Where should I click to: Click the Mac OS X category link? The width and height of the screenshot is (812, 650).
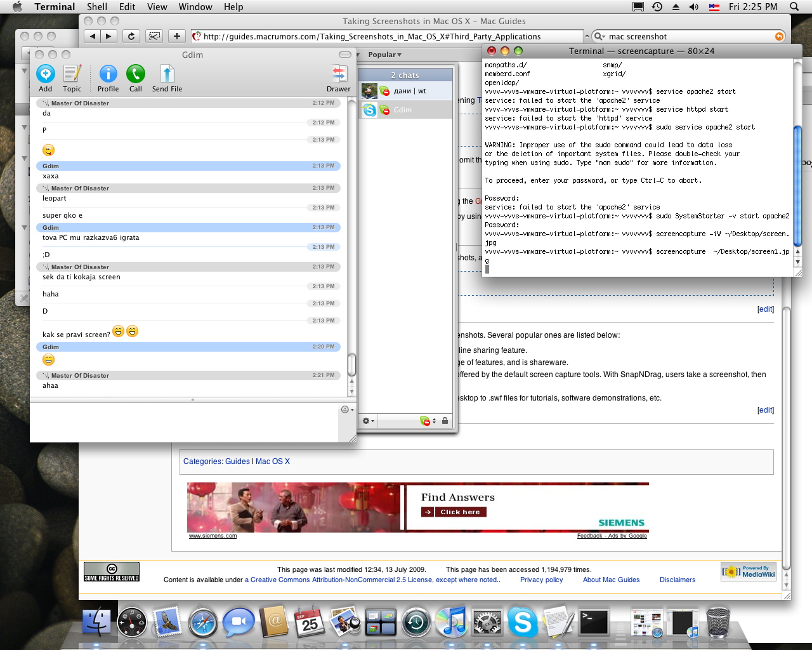(273, 461)
